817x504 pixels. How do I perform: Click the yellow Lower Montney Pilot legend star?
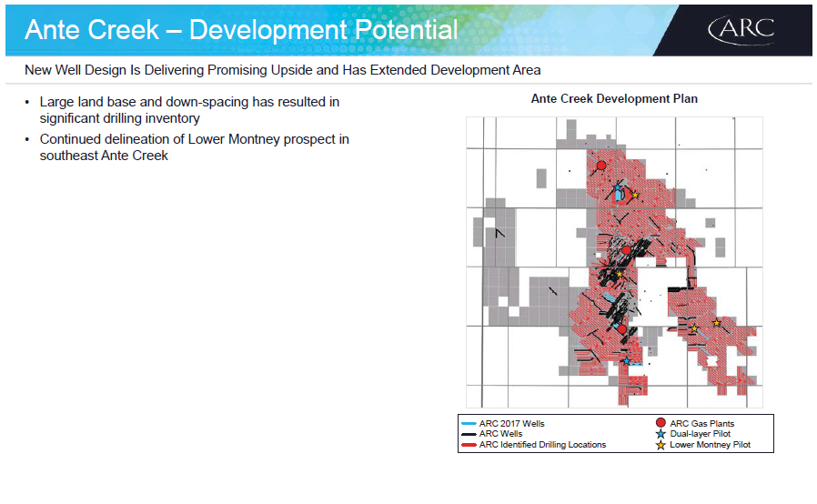click(x=661, y=445)
